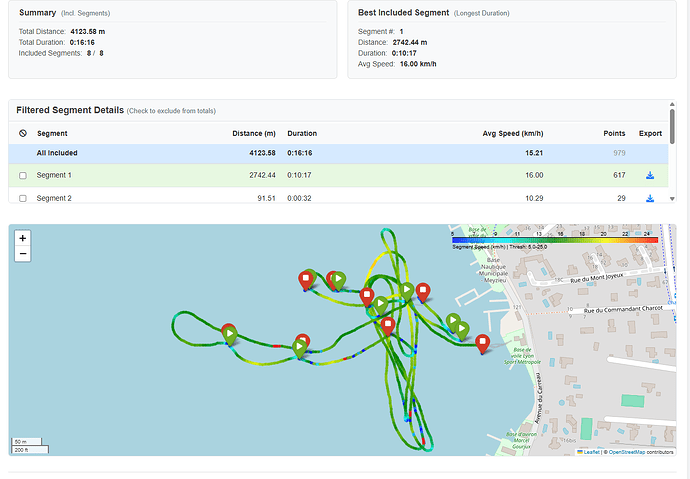
Task: Click 91.51 distance for Segment 2
Action: pos(266,198)
